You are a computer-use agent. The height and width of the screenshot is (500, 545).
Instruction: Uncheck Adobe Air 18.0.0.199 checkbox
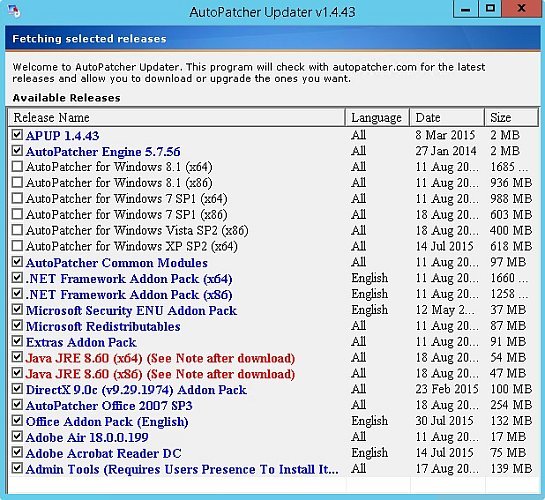click(17, 437)
